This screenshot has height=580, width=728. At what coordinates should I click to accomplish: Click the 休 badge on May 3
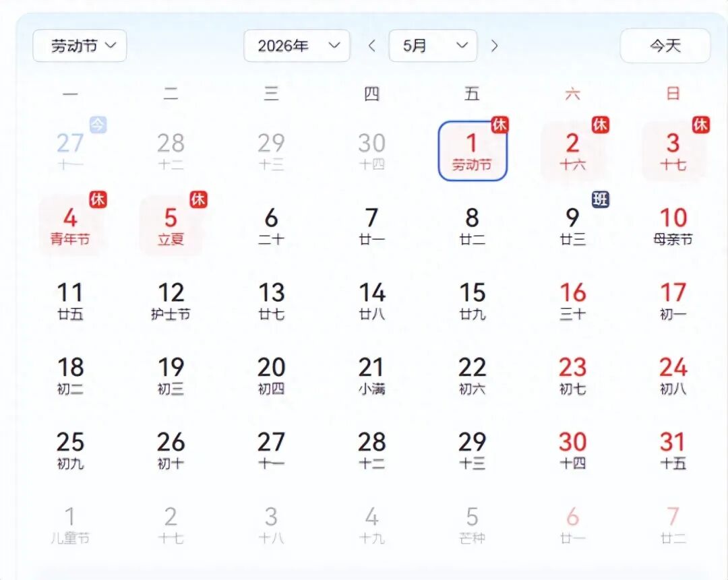click(700, 125)
